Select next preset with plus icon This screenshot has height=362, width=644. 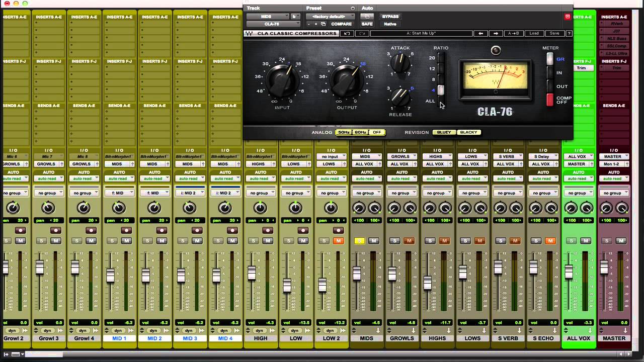pyautogui.click(x=316, y=24)
